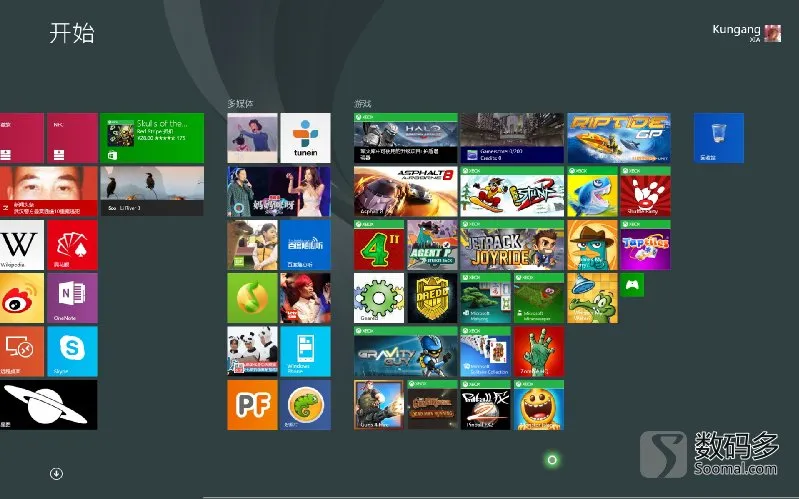
Task: Open the news tile showing man's face
Action: [48, 191]
